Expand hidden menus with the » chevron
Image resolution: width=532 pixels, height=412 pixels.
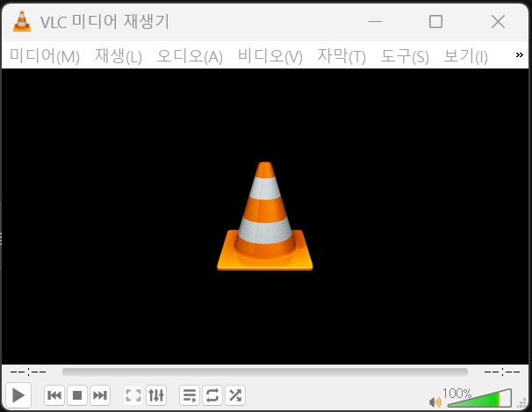click(x=519, y=55)
